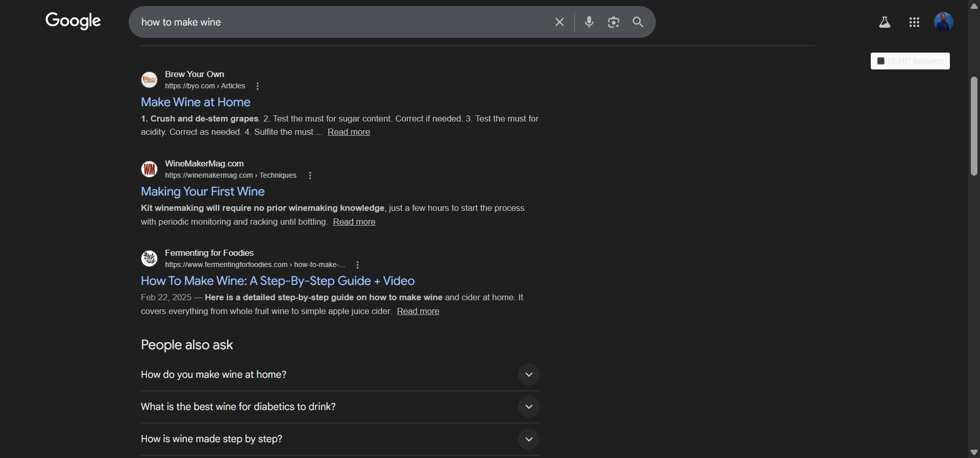
Task: Open the "Making Your First Wine" result
Action: pyautogui.click(x=203, y=191)
